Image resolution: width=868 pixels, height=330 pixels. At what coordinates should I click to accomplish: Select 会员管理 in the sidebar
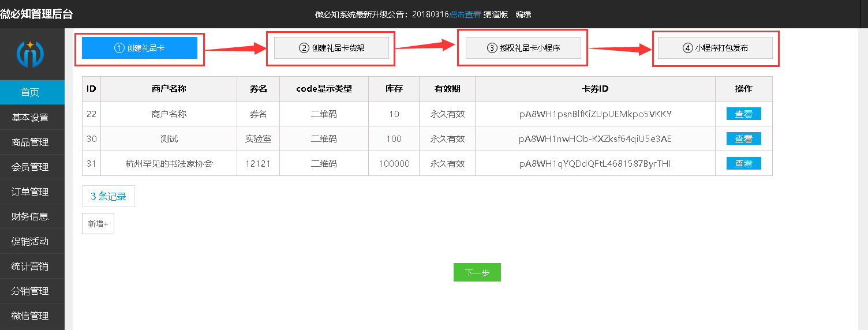coord(32,167)
